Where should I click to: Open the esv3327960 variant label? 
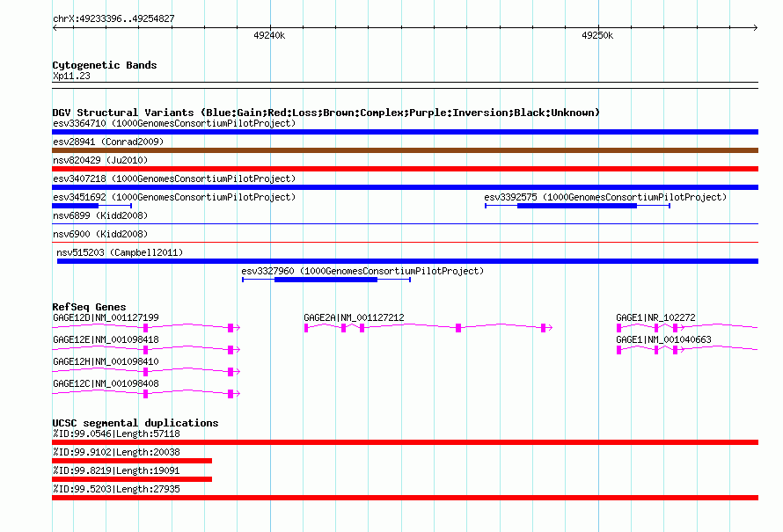tap(362, 271)
